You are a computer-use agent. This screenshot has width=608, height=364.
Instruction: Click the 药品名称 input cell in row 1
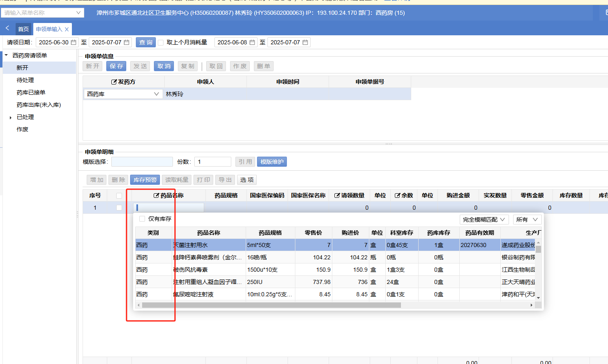(x=168, y=208)
